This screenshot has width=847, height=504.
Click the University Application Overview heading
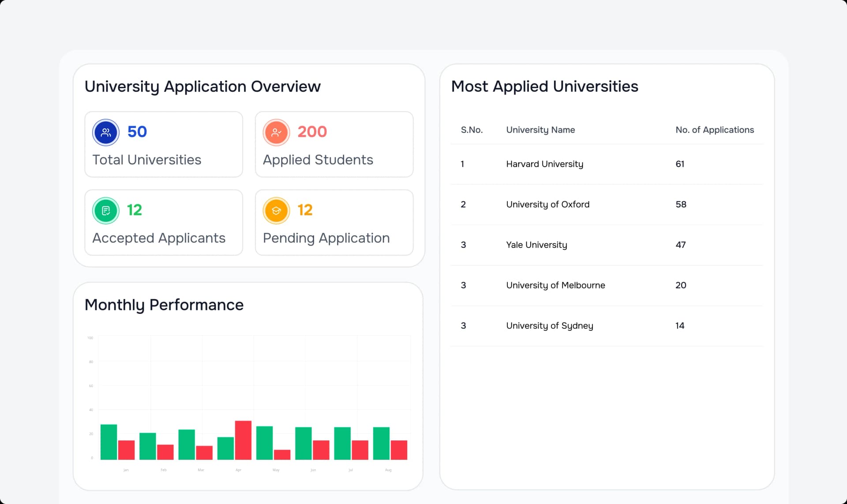tap(203, 86)
